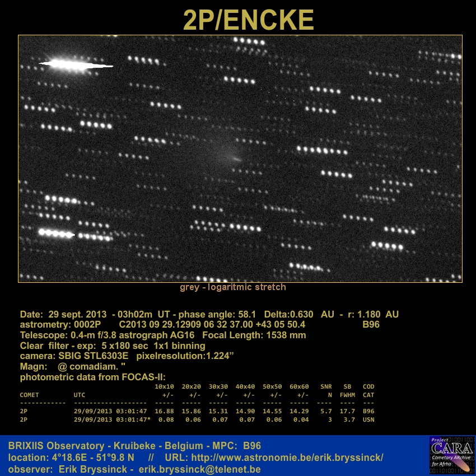Click the observer name Erik Bryssinck
The width and height of the screenshot is (476, 476).
[92, 469]
